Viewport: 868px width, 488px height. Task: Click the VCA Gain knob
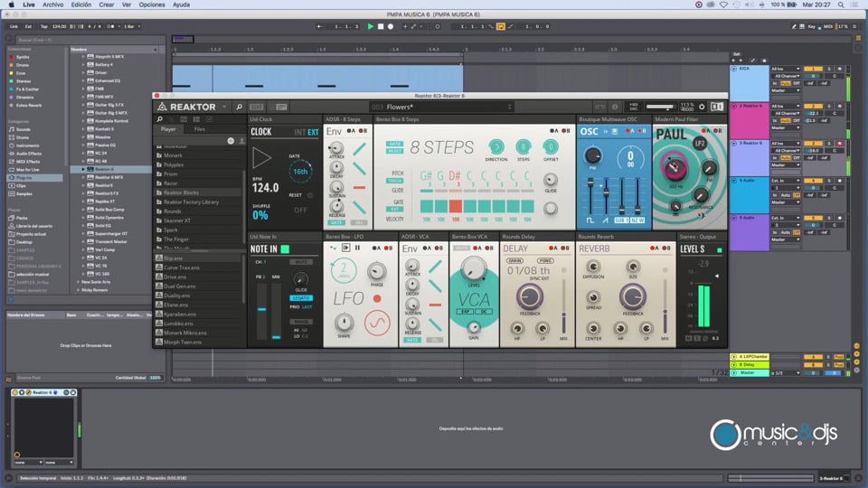point(473,327)
